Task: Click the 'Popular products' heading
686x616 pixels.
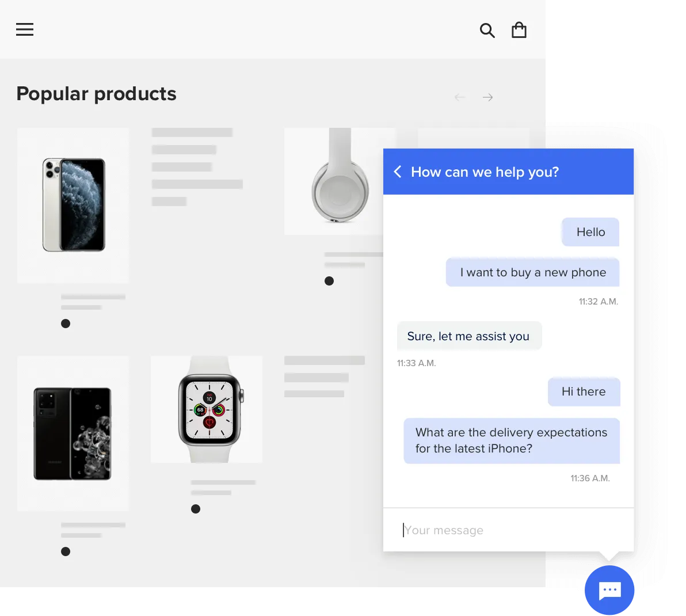Action: 96,94
